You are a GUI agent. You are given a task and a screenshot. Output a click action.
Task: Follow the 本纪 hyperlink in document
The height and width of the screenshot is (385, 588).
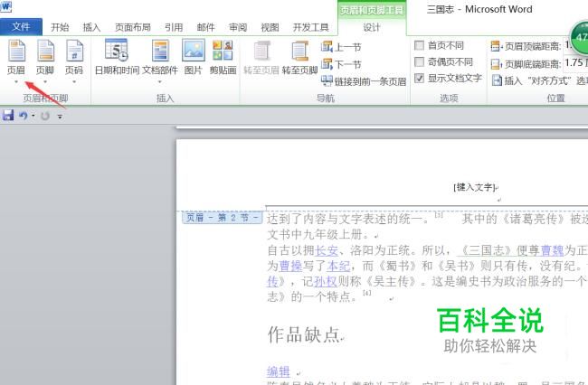tap(338, 266)
